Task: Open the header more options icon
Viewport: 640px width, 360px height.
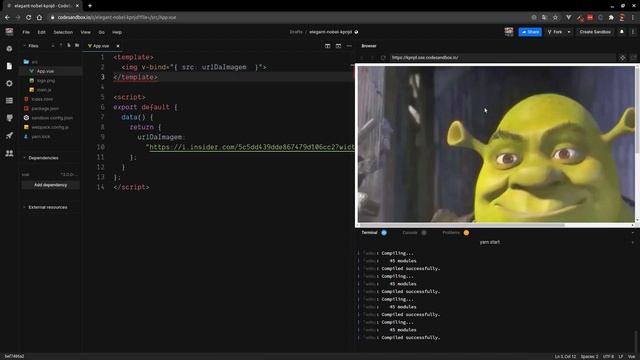Action: coord(633,32)
